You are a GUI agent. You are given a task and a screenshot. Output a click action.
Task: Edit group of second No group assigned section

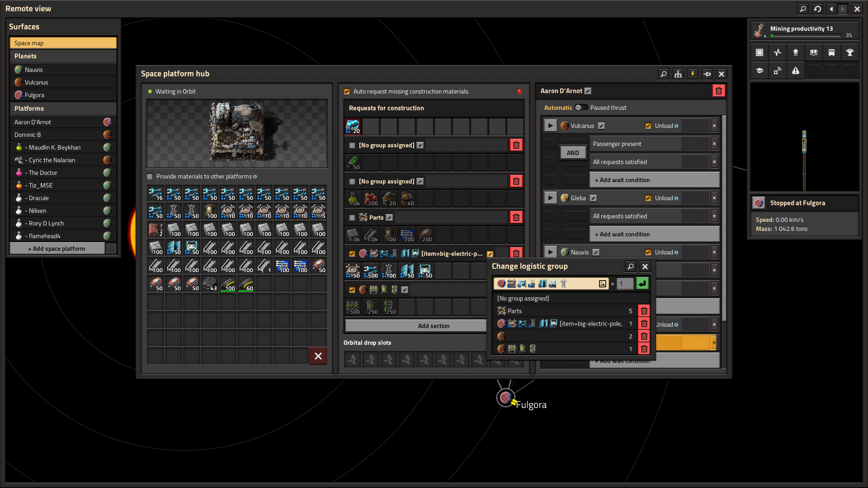coord(420,181)
